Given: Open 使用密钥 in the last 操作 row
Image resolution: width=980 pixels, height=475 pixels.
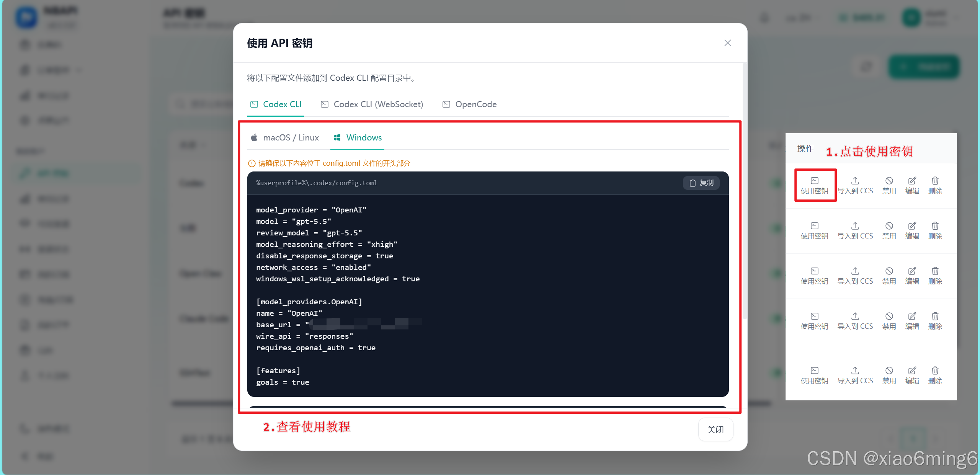Looking at the screenshot, I should (814, 375).
